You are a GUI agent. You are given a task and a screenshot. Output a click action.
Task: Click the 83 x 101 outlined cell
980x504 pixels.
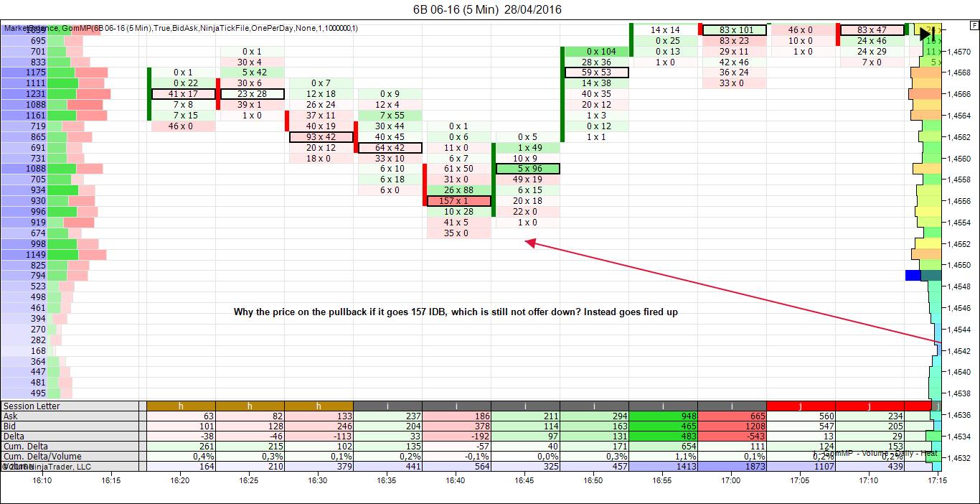coord(734,30)
